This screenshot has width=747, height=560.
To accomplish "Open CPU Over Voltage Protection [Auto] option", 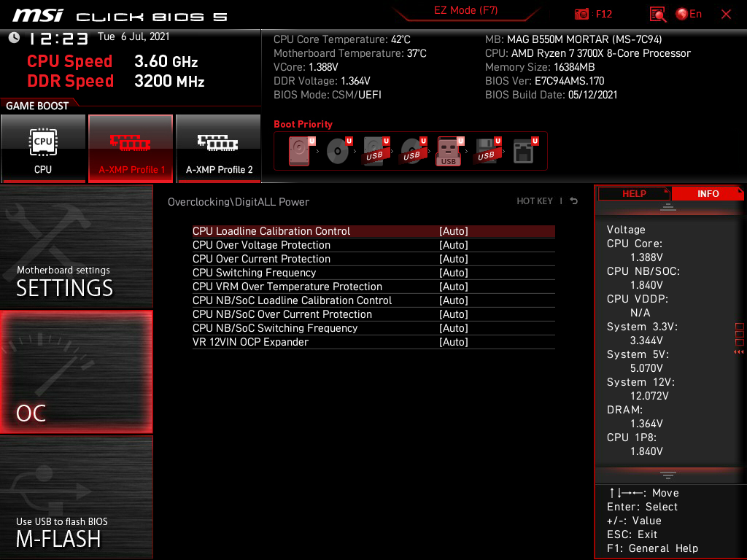I will pos(373,245).
